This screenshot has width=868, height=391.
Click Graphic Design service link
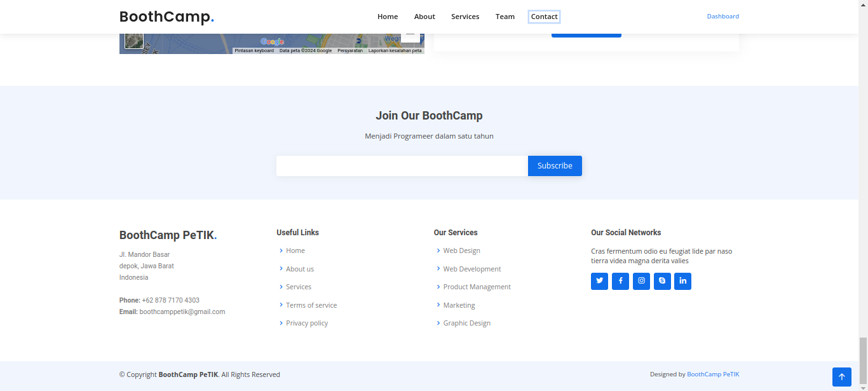click(467, 323)
